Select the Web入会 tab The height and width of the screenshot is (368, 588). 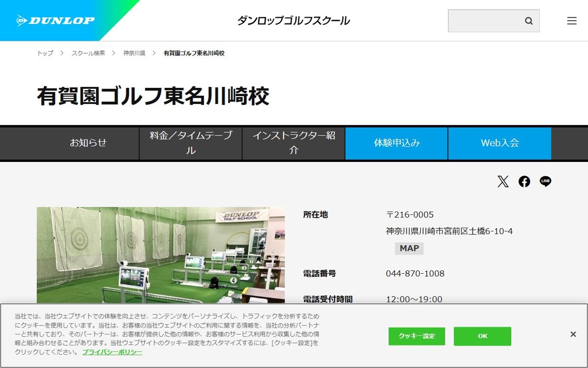point(500,143)
